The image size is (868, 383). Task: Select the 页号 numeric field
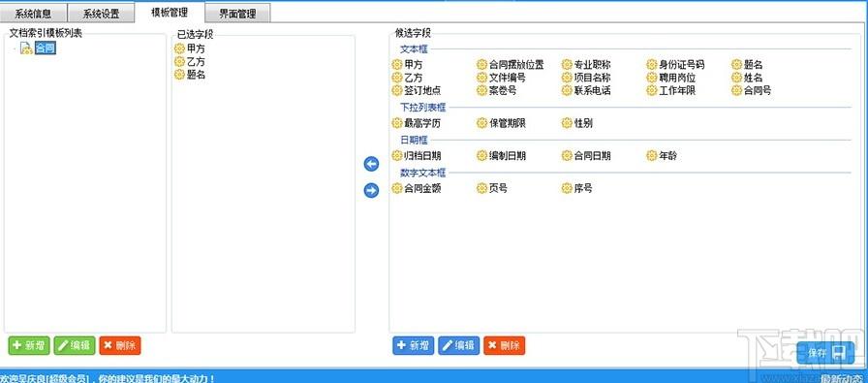pyautogui.click(x=492, y=188)
